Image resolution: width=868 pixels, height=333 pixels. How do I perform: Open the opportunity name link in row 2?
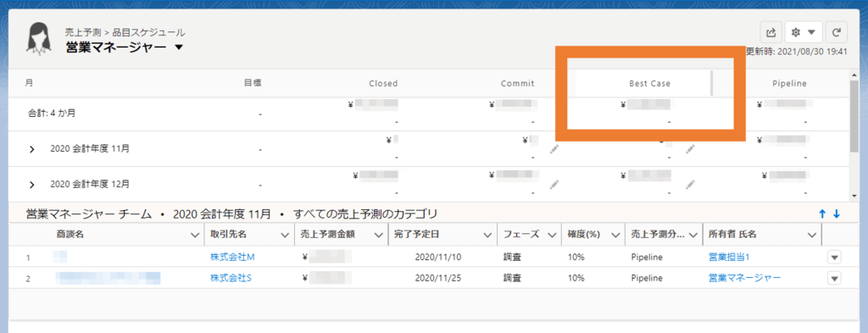click(x=108, y=278)
